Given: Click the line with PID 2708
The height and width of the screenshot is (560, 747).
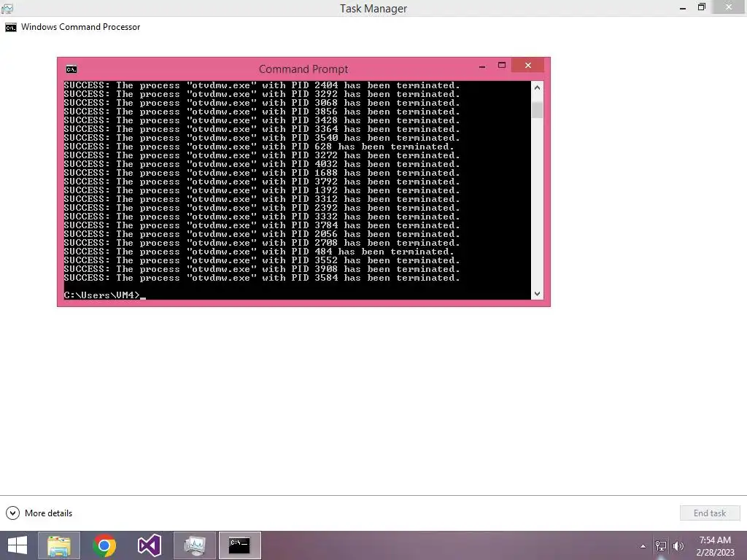Looking at the screenshot, I should [262, 243].
